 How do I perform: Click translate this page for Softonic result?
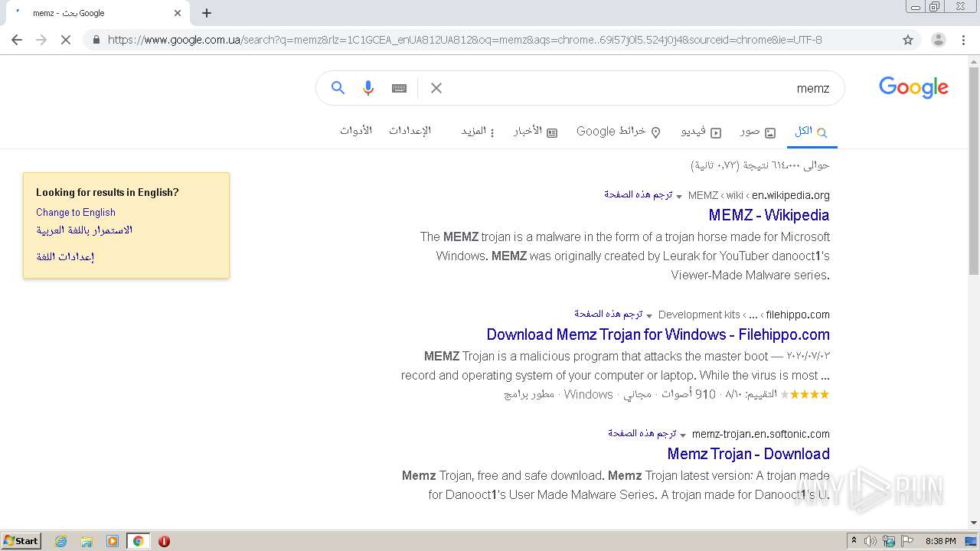(642, 434)
